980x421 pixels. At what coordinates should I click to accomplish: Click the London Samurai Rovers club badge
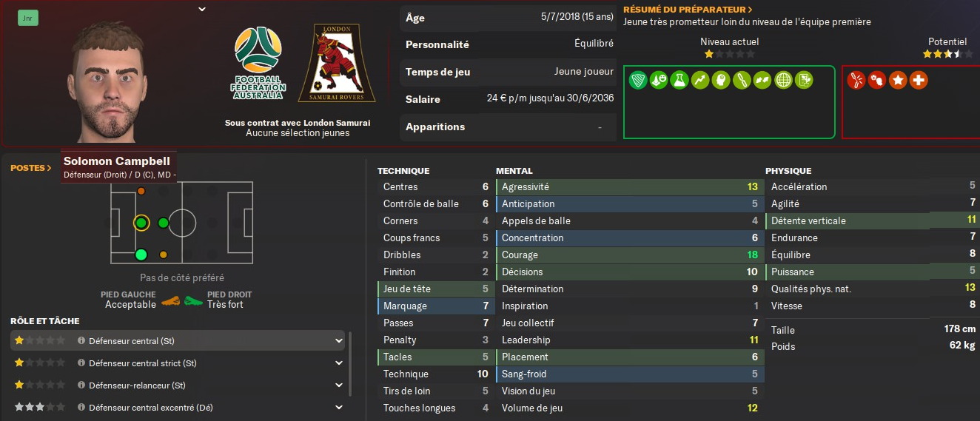point(336,64)
